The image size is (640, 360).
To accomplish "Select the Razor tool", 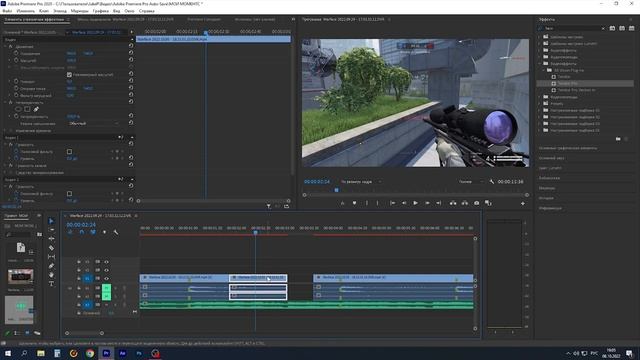I will (51, 248).
